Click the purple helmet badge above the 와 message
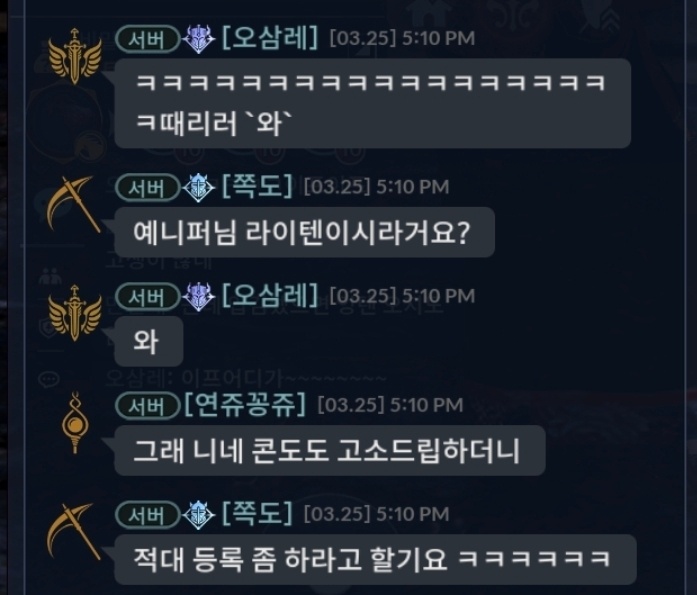 coord(199,296)
